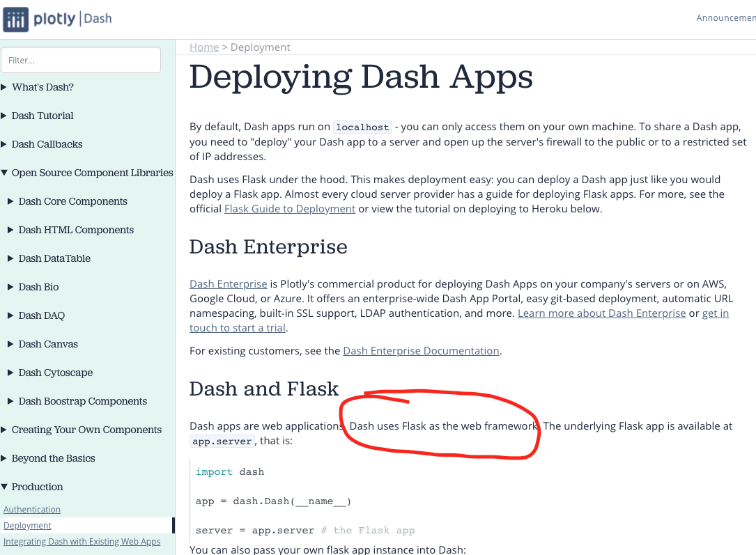This screenshot has width=756, height=555.
Task: Select Dash DataTable in sidebar
Action: click(x=54, y=258)
